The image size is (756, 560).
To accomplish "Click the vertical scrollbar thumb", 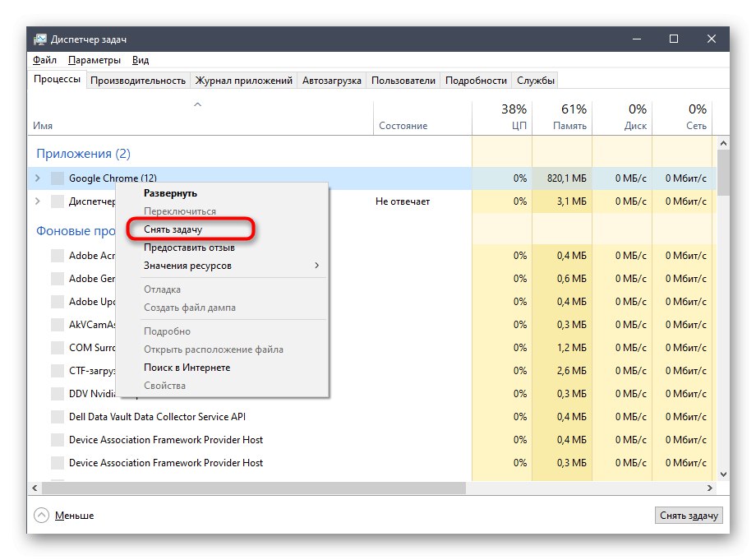I will [x=723, y=173].
